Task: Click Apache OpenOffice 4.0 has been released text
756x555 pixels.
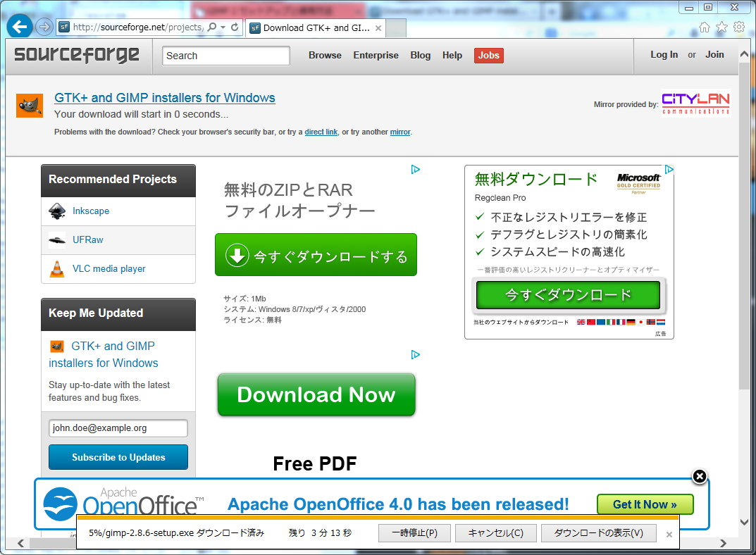Action: [x=398, y=504]
